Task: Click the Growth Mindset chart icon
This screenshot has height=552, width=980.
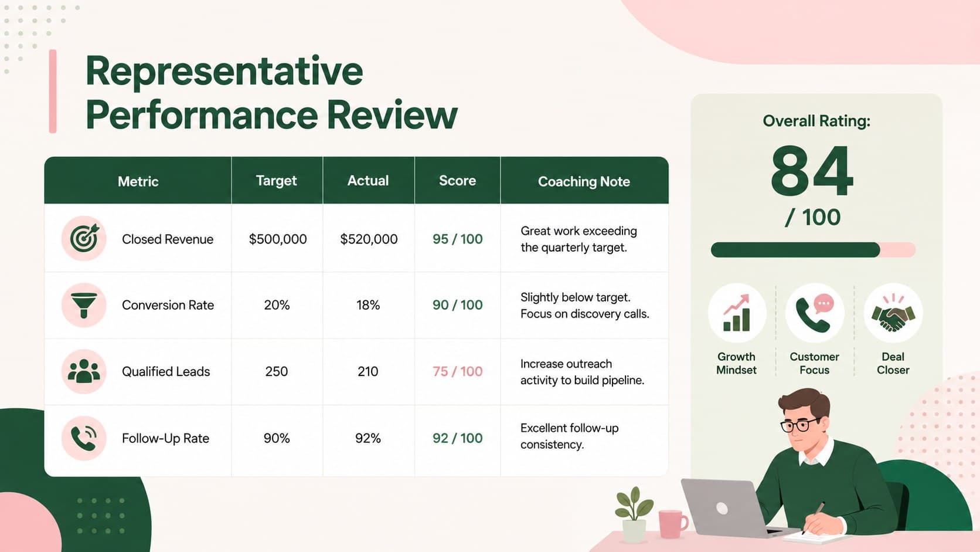Action: pyautogui.click(x=737, y=313)
